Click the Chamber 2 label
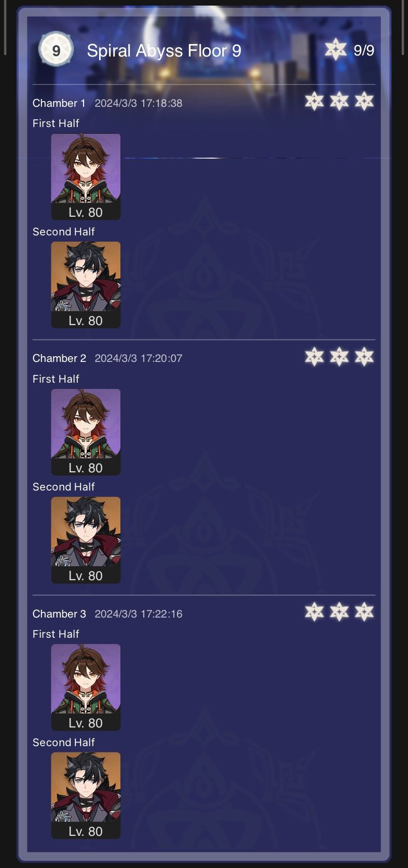Screen dimensions: 408x868 [x=59, y=358]
